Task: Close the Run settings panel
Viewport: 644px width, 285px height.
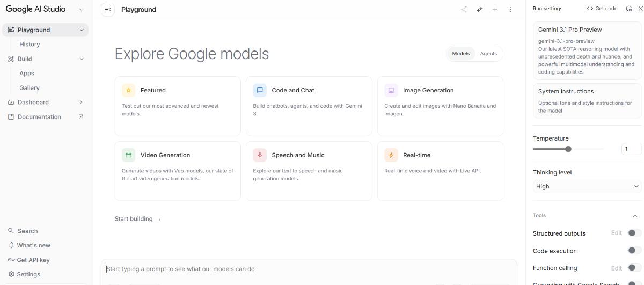Action: pyautogui.click(x=640, y=9)
